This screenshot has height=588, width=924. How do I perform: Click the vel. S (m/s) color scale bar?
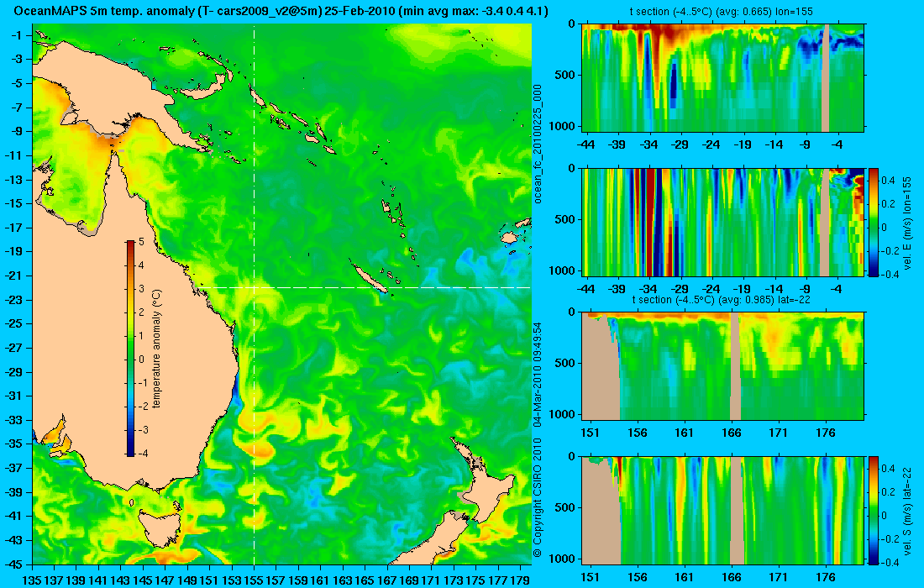(874, 510)
